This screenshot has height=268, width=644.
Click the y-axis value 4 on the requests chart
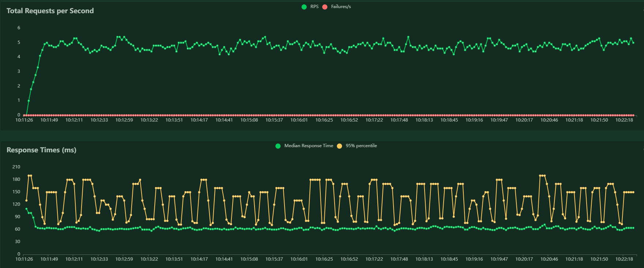pos(19,57)
